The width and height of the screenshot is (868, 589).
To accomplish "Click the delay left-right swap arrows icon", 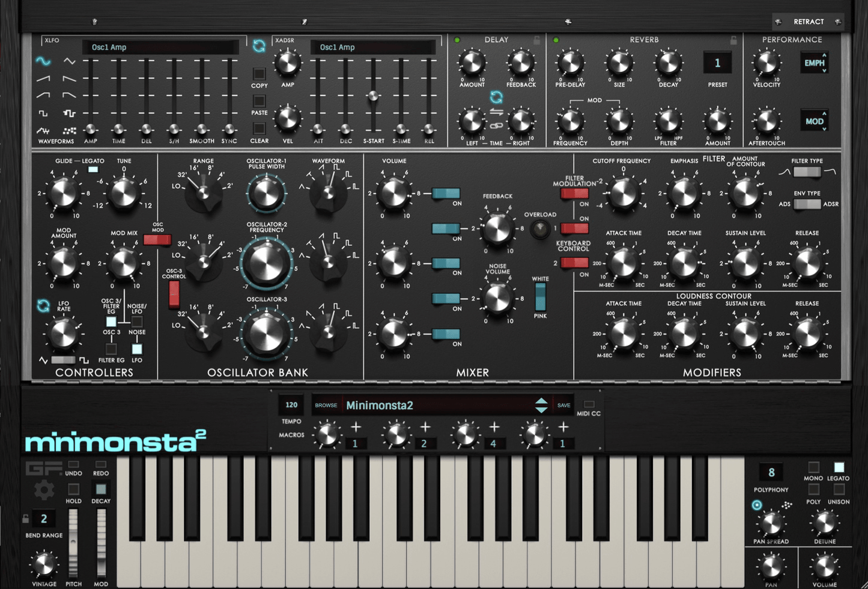I will pyautogui.click(x=496, y=112).
